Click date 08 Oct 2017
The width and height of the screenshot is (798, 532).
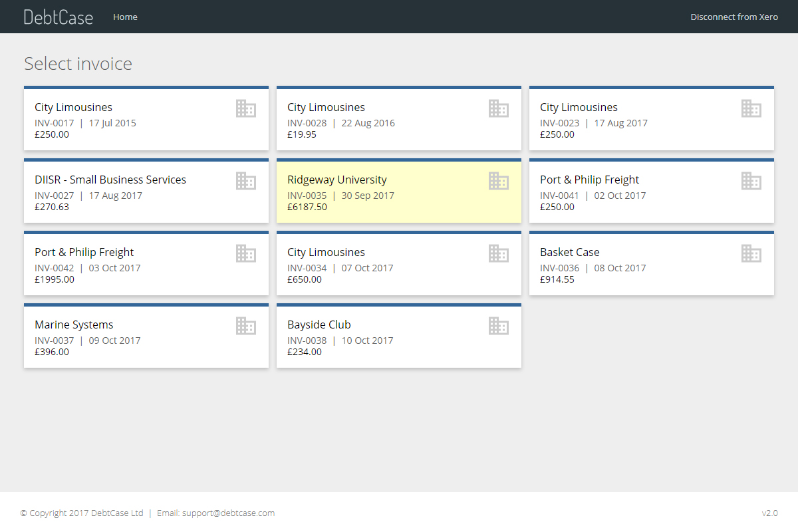tap(620, 268)
